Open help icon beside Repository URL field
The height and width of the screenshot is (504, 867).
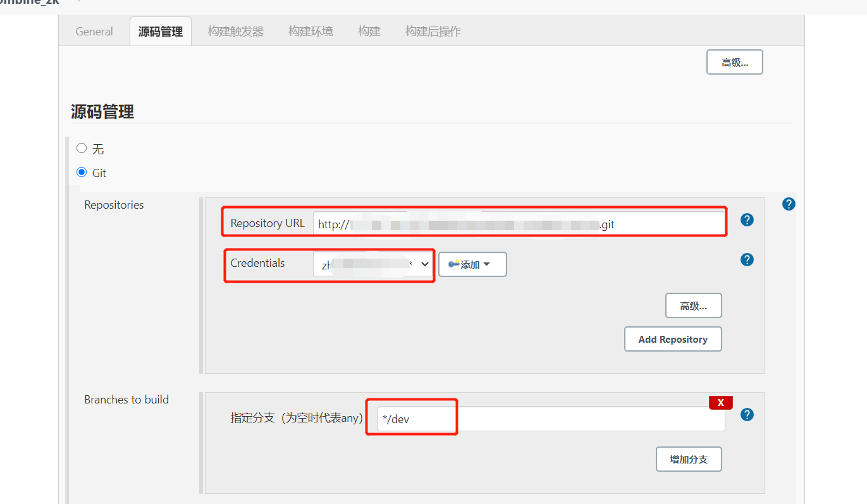(x=747, y=220)
